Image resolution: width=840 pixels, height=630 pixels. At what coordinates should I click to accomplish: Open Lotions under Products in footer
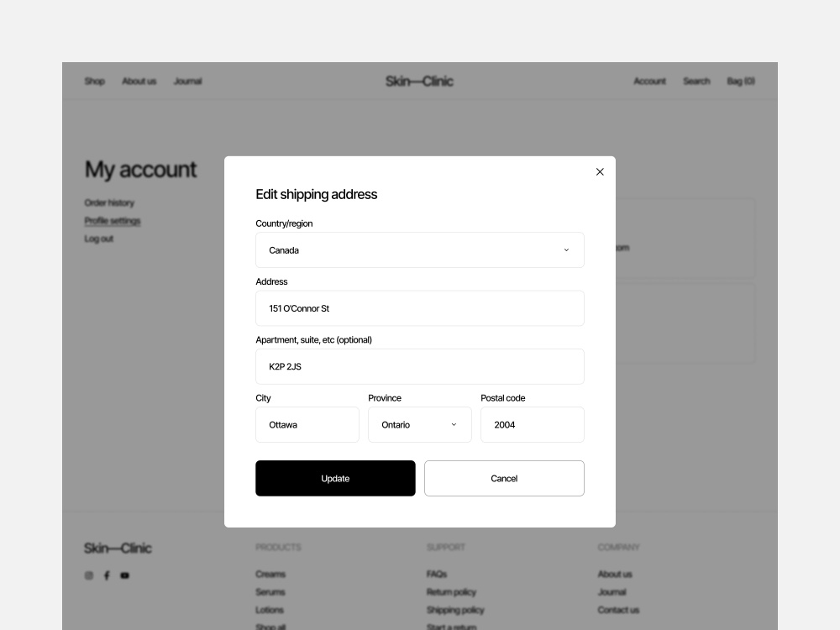[x=270, y=610]
